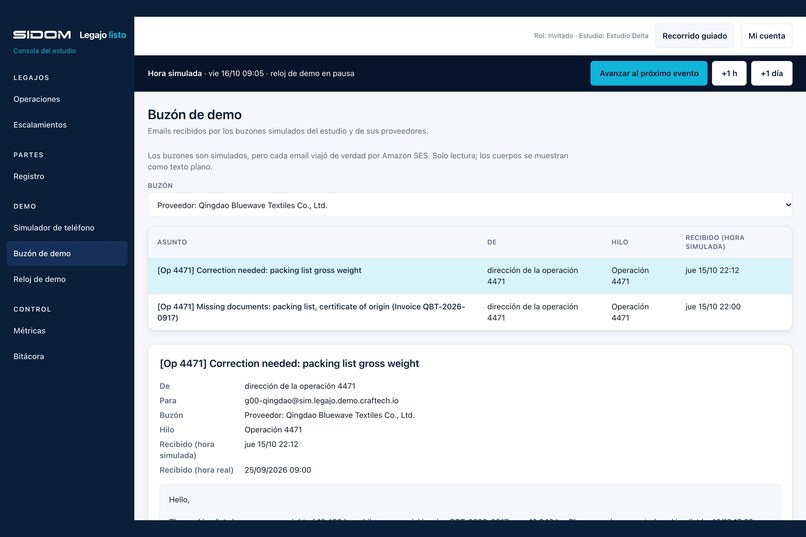Click the Buzón value 'Proveedor: Qingdao Bluewave Textiles Co., Ltd.' in details

coord(329,415)
